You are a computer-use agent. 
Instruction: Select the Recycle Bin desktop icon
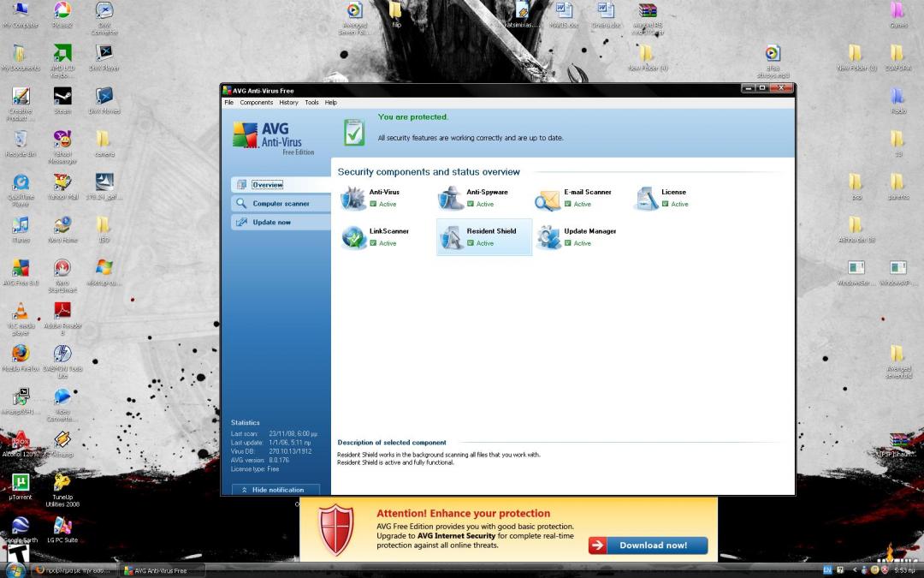(x=20, y=143)
